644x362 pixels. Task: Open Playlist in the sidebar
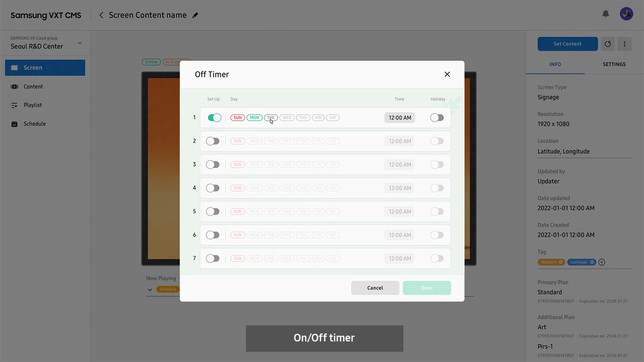click(x=33, y=105)
